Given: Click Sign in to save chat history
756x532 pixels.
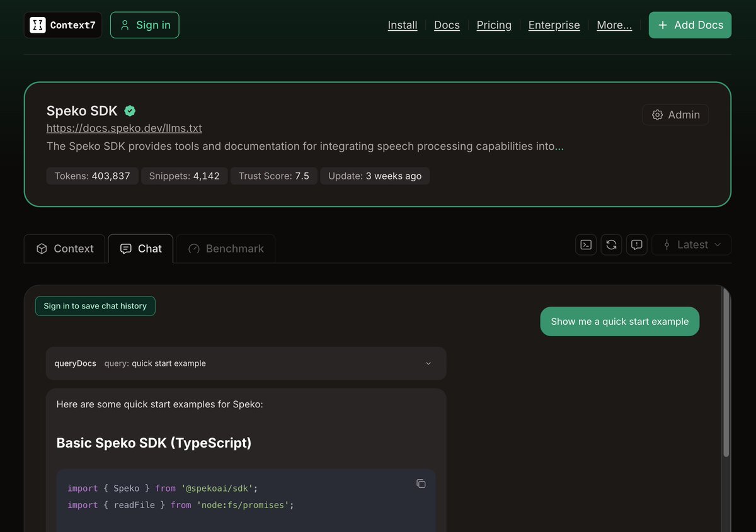Looking at the screenshot, I should point(95,306).
